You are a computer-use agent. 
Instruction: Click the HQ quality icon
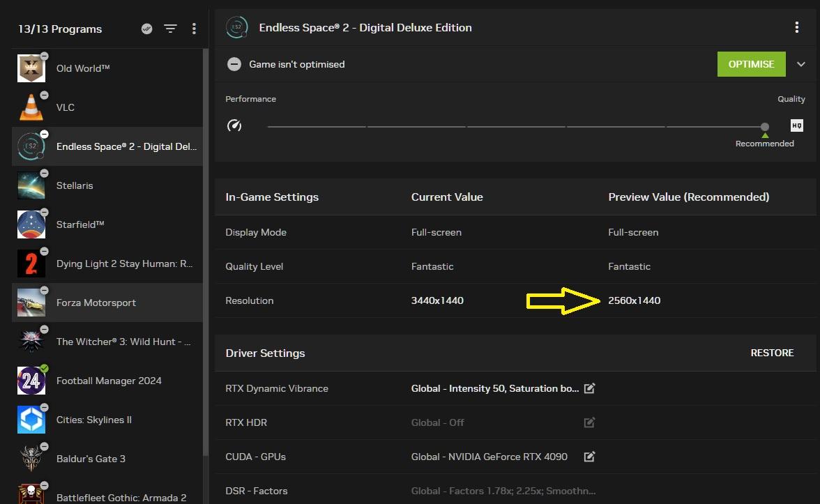pyautogui.click(x=796, y=125)
